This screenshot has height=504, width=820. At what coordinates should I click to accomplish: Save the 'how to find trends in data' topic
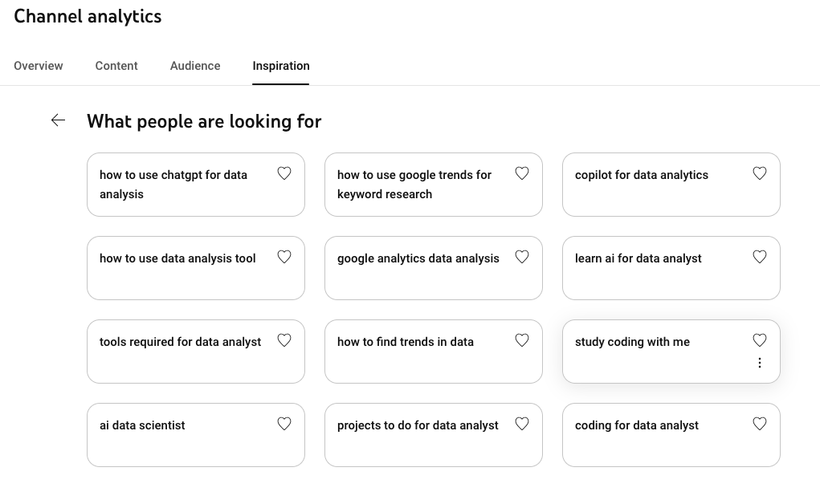[522, 340]
